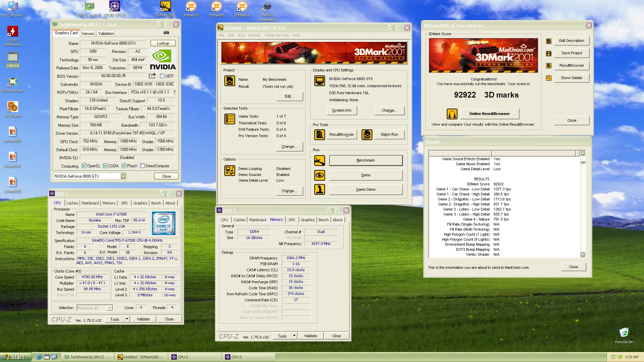Open the Processor #1 selection dropdown

pyautogui.click(x=109, y=308)
